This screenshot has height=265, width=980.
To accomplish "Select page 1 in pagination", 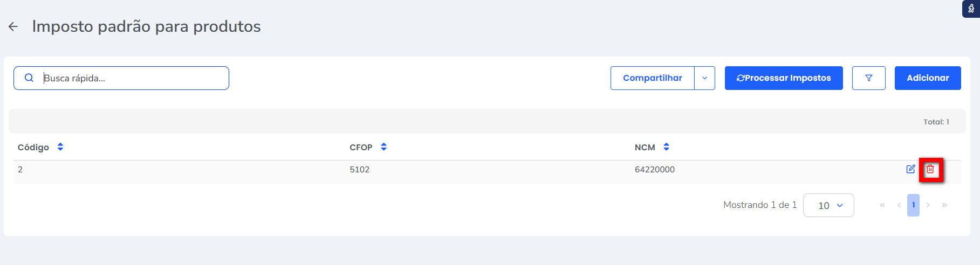I will pyautogui.click(x=913, y=205).
